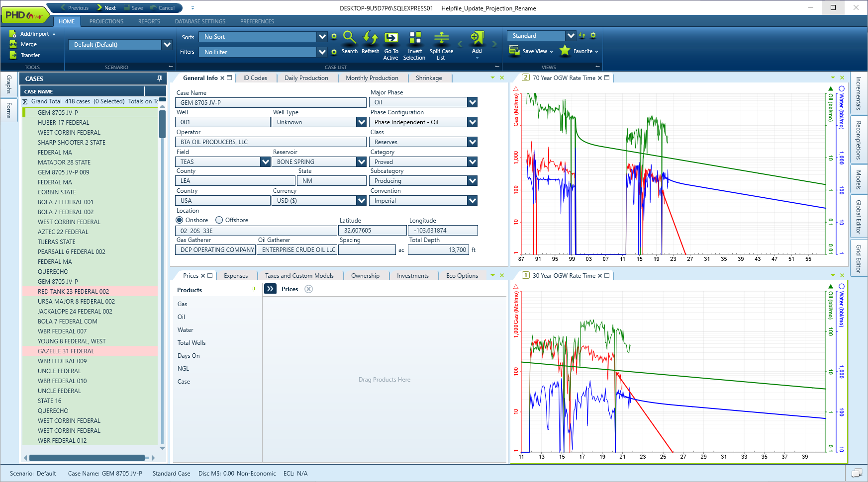Expand the Major Phase dropdown

[x=472, y=102]
